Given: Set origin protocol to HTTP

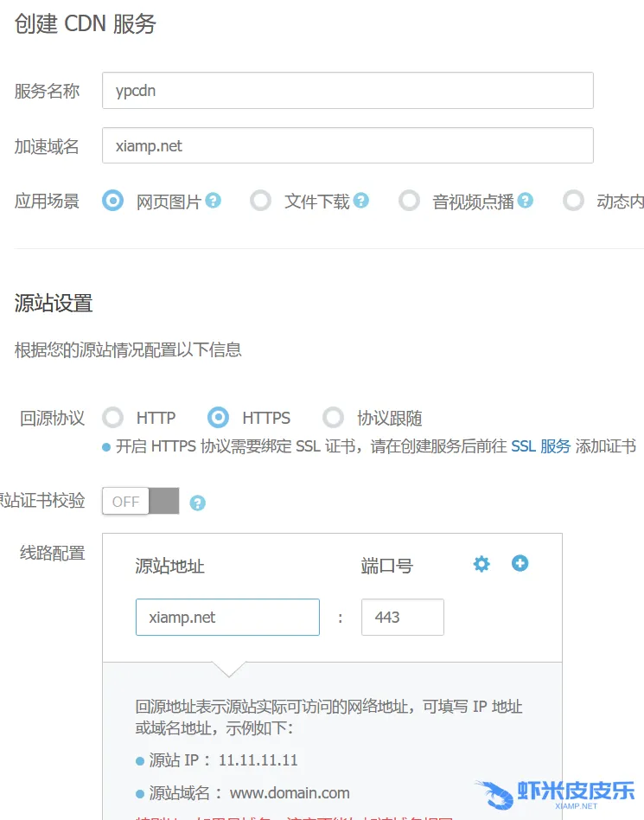Looking at the screenshot, I should coord(112,418).
